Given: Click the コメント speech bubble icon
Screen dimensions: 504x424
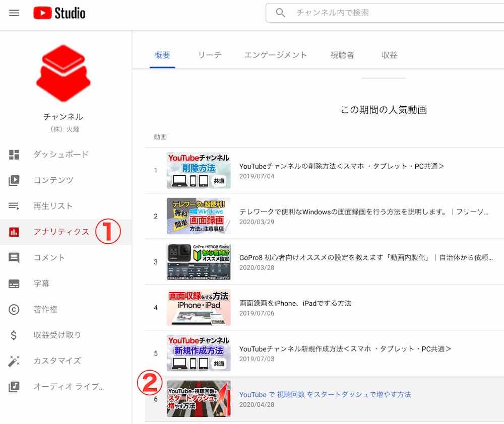Looking at the screenshot, I should pos(14,258).
